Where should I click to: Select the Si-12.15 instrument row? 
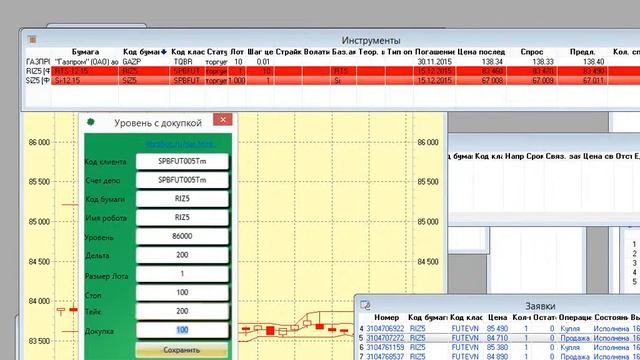coord(333,80)
